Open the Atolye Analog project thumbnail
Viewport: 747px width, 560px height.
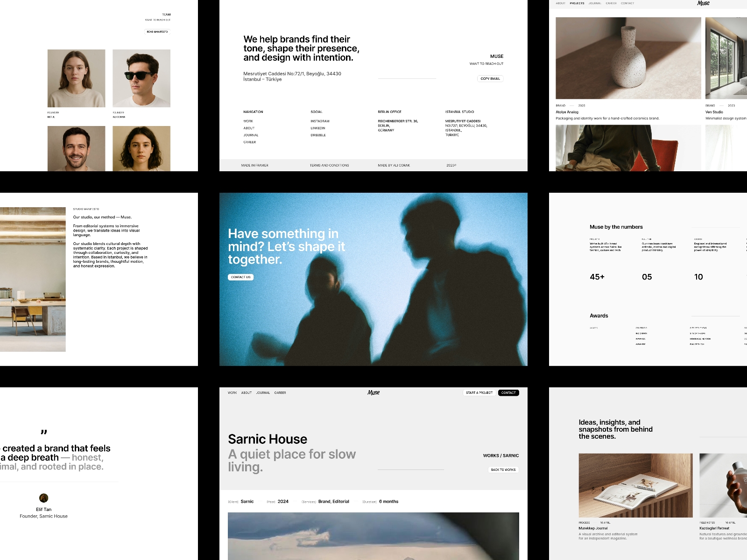[x=627, y=58]
